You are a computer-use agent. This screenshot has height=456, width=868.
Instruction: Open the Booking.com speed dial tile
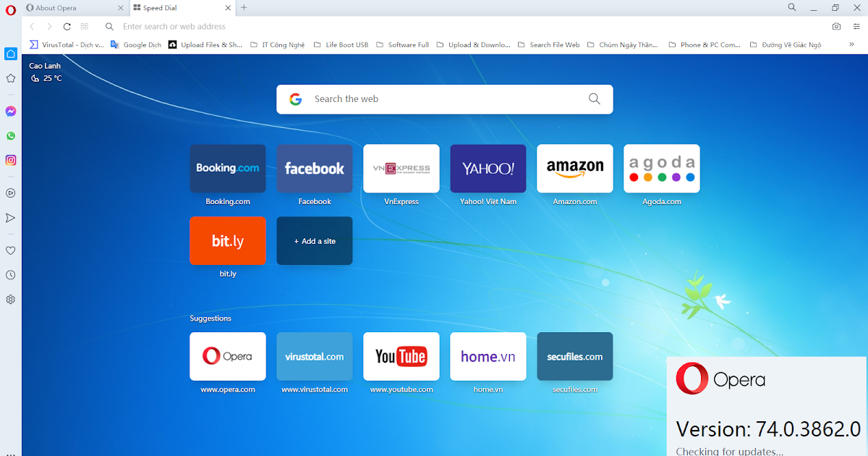click(228, 168)
